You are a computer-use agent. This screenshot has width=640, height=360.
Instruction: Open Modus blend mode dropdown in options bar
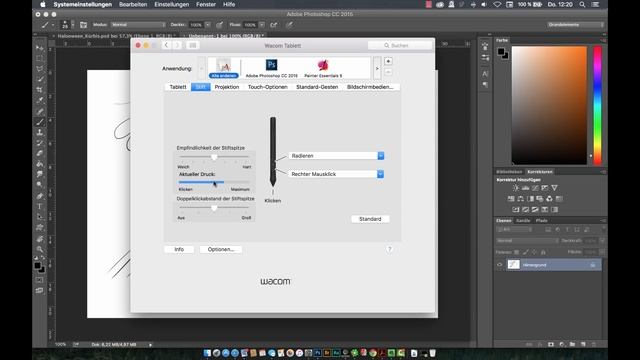pos(138,25)
